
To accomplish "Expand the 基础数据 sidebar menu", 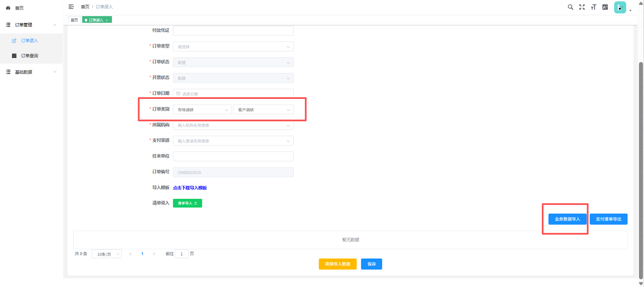I will 31,72.
